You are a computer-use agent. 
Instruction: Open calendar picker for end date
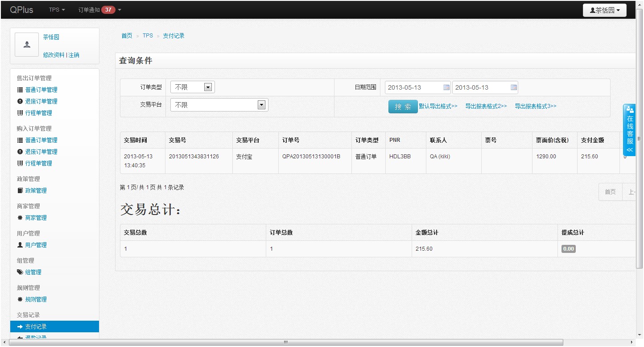click(513, 87)
